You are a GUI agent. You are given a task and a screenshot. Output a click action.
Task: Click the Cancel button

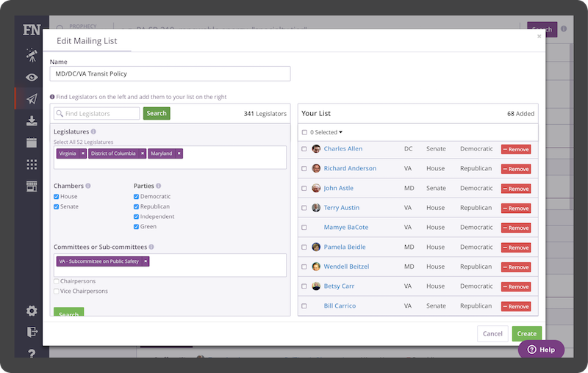click(492, 333)
